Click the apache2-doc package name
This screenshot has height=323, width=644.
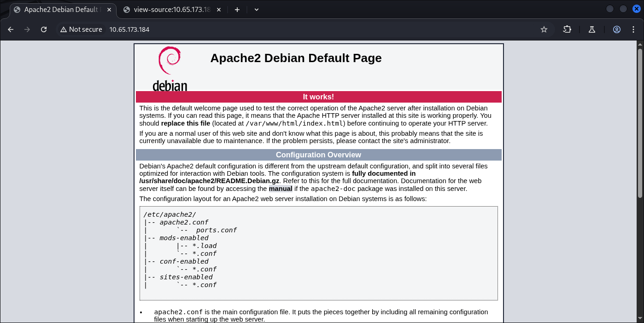tap(333, 189)
